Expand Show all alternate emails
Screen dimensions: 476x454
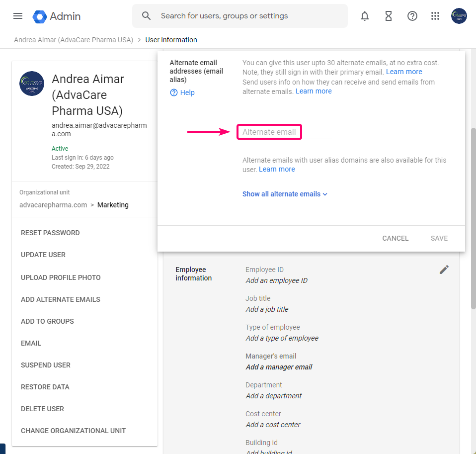[285, 194]
